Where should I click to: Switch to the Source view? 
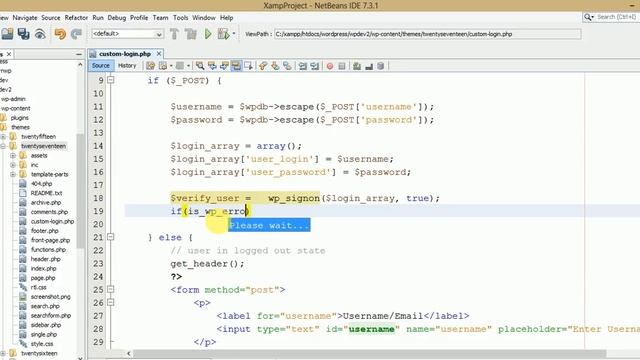pyautogui.click(x=101, y=66)
